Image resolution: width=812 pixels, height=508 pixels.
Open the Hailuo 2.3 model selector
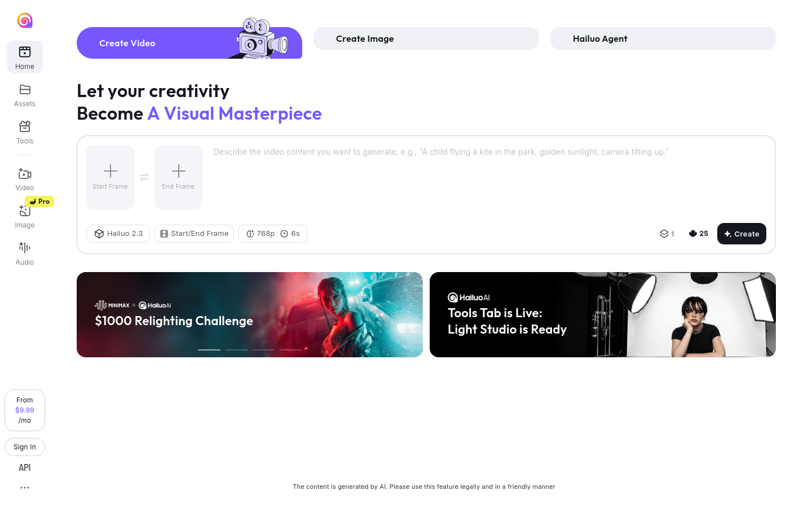(x=118, y=234)
